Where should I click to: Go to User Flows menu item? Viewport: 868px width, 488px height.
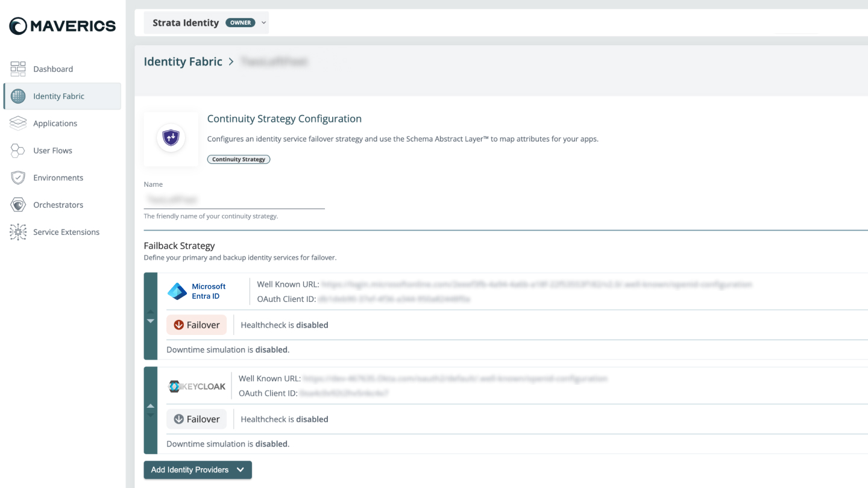click(x=62, y=150)
